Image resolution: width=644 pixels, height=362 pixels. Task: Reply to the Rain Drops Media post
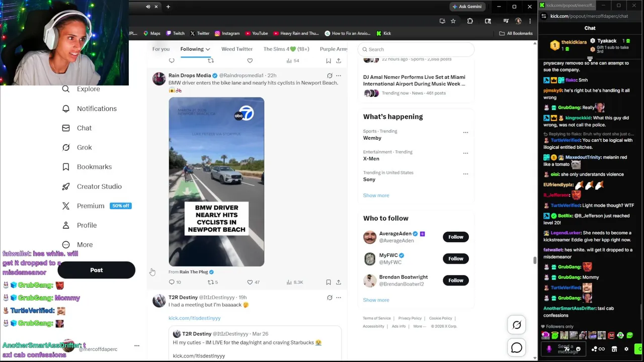point(172,282)
